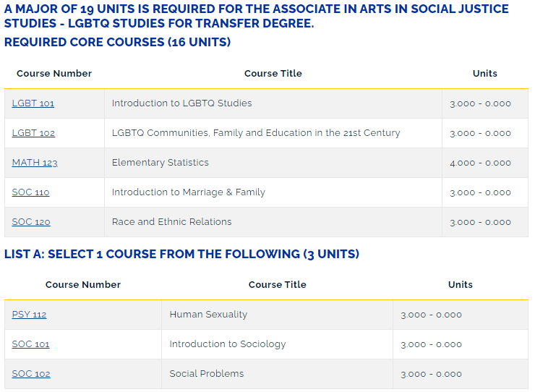Open the SOC 102 course link
The width and height of the screenshot is (535, 392).
pos(31,374)
